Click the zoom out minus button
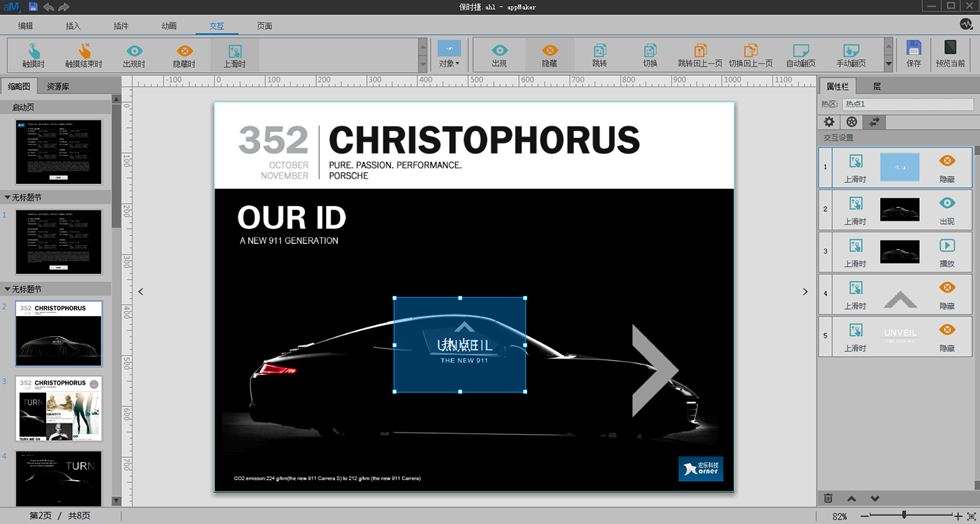 pos(864,516)
